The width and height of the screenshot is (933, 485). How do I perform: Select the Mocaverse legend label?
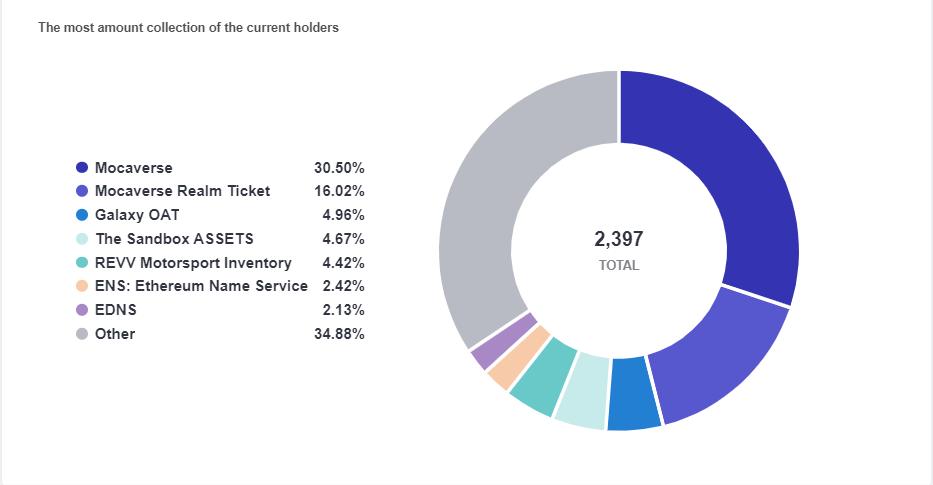(134, 168)
